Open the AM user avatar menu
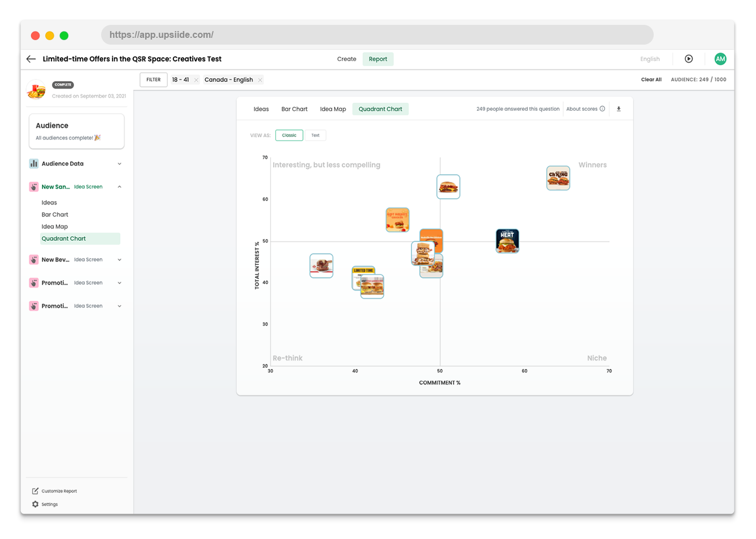The height and width of the screenshot is (539, 756). pos(720,59)
